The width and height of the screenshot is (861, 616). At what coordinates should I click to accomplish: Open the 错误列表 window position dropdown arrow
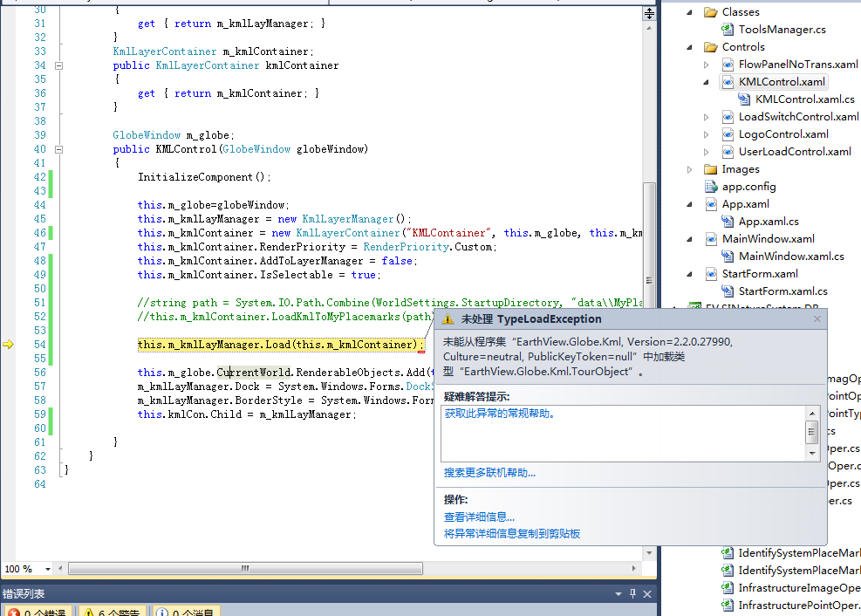click(618, 593)
